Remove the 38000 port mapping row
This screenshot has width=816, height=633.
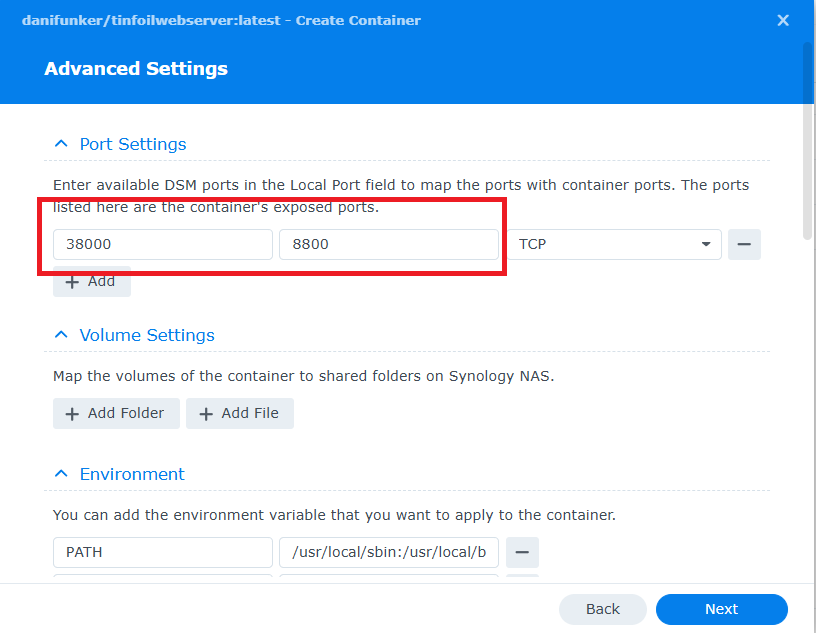point(744,244)
